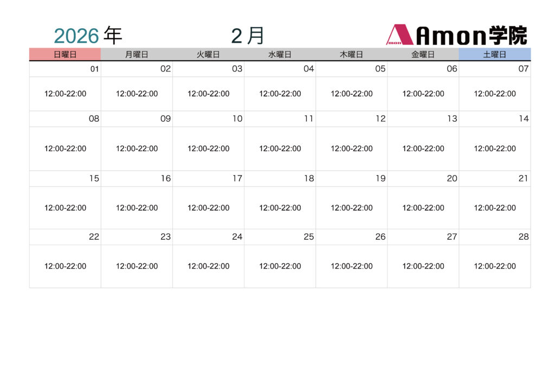
Task: Click the 12:00-22:00 hours under date 05
Action: pos(352,94)
